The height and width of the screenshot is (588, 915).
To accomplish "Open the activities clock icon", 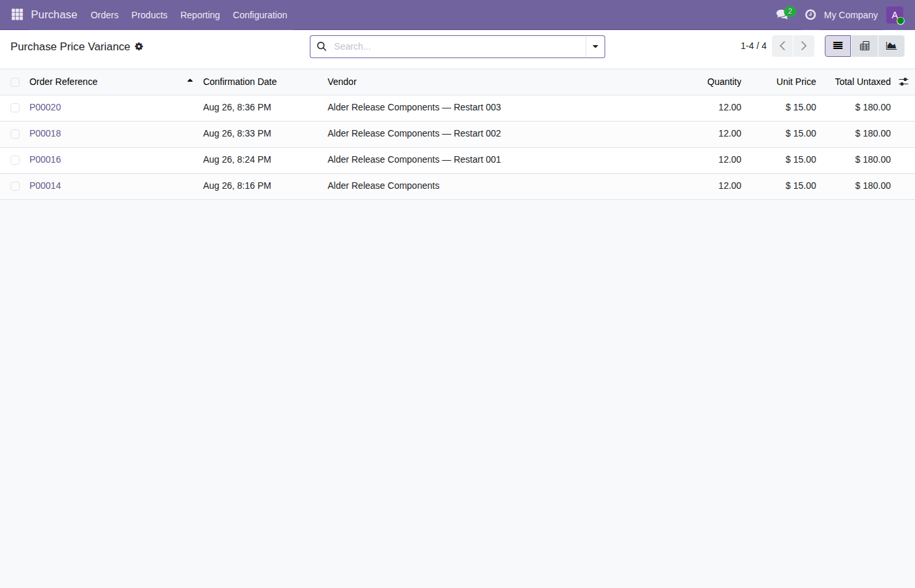I will point(810,14).
